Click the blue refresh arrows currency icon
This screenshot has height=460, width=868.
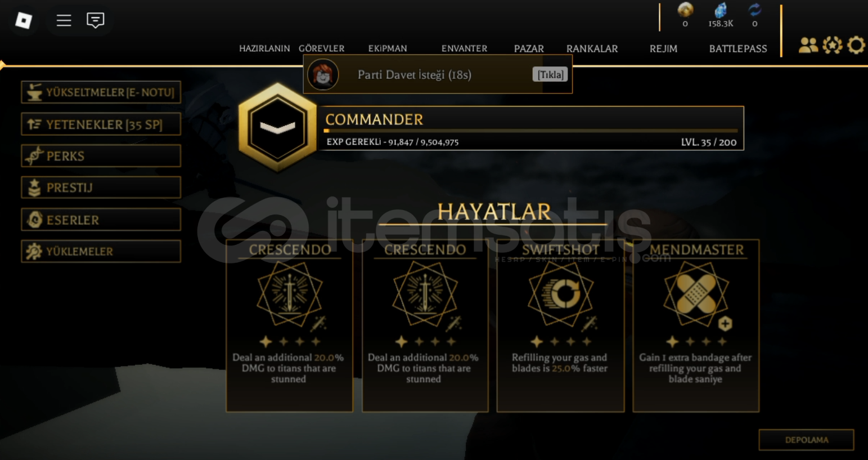coord(755,10)
